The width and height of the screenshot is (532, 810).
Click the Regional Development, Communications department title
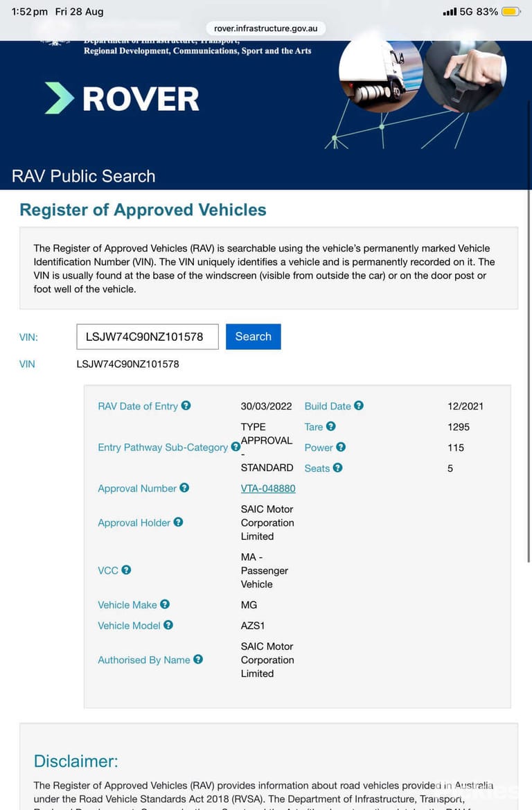coord(197,51)
